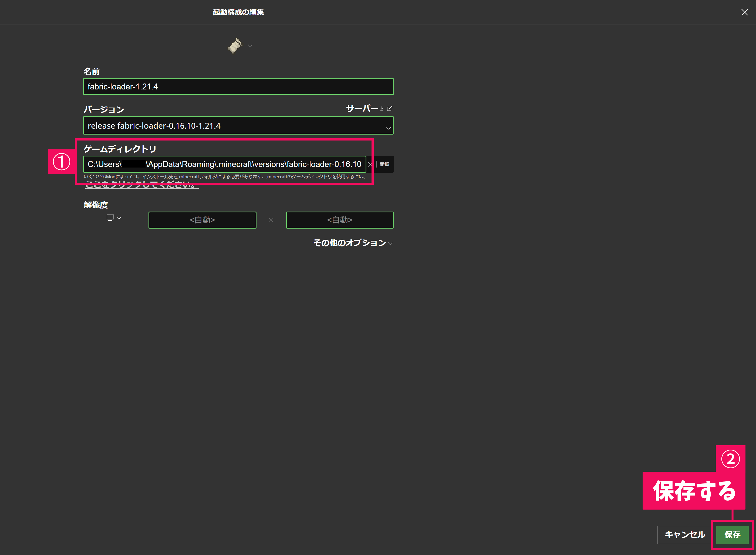Image resolution: width=756 pixels, height=555 pixels.
Task: Click the サーバー download arrow icon
Action: 382,109
